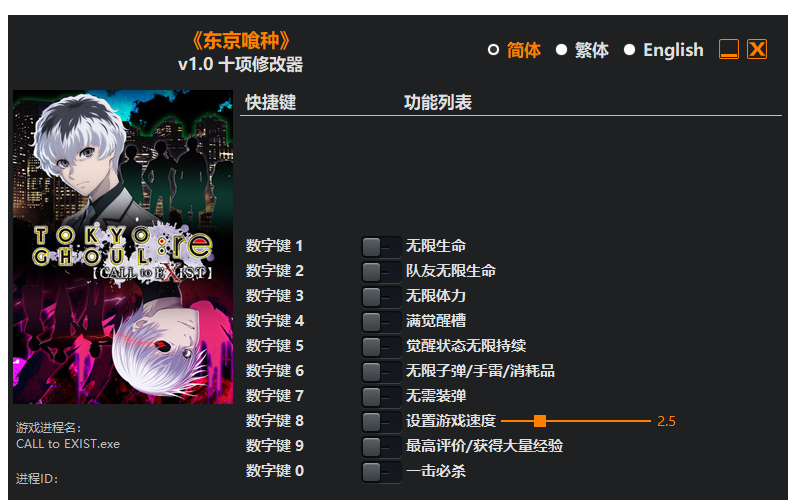Screen dimensions: 798x500
Task: Click the 数字键 1 hotkey label
Action: 274,246
